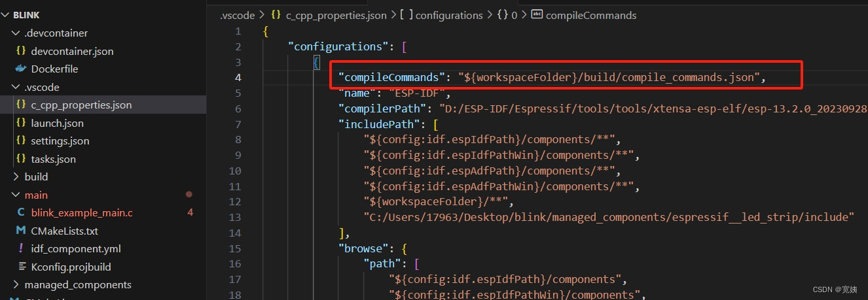Click the 0 breadcrumb segment
This screenshot has height=300, width=868.
coord(515,15)
